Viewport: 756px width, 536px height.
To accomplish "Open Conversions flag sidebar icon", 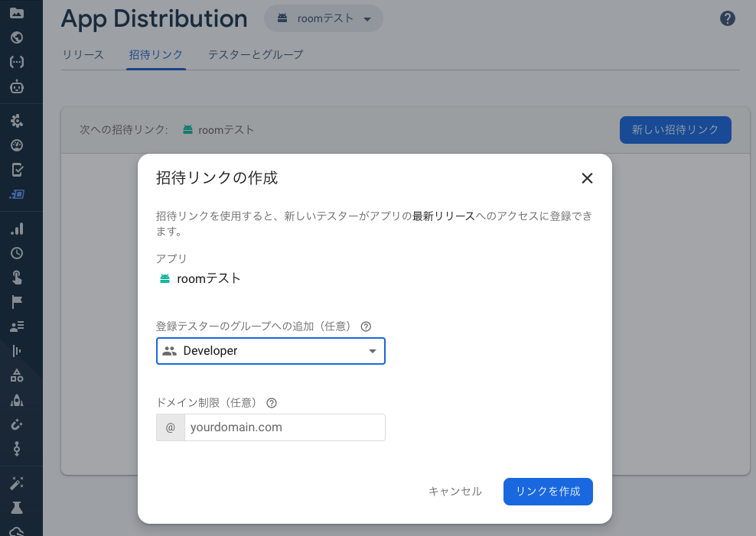I will (x=17, y=302).
